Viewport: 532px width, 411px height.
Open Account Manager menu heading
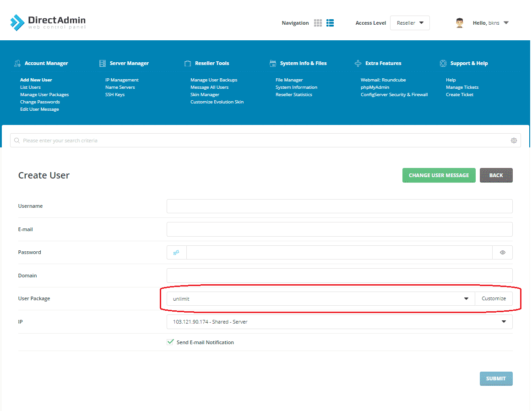click(46, 64)
